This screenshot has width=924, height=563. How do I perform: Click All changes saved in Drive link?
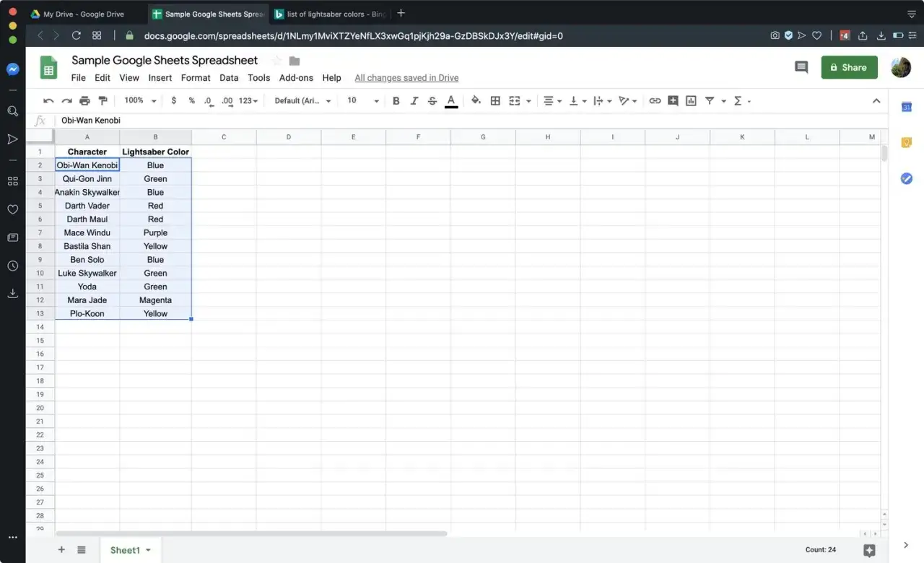tap(406, 78)
